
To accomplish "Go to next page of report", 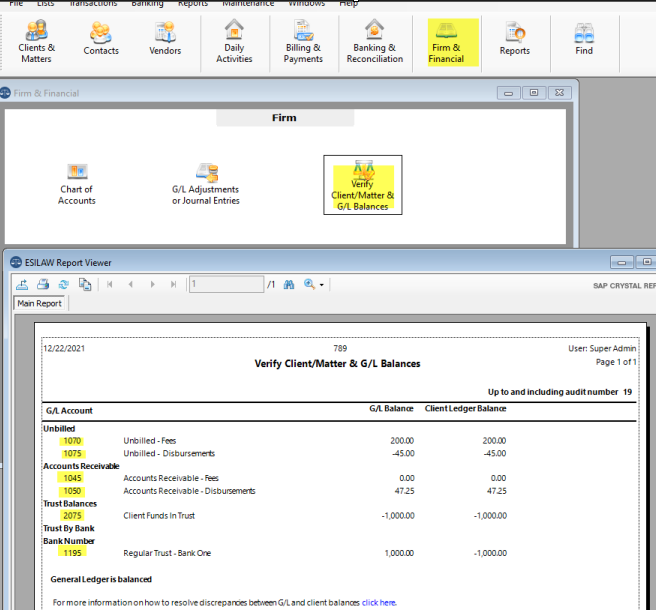I will coord(152,284).
